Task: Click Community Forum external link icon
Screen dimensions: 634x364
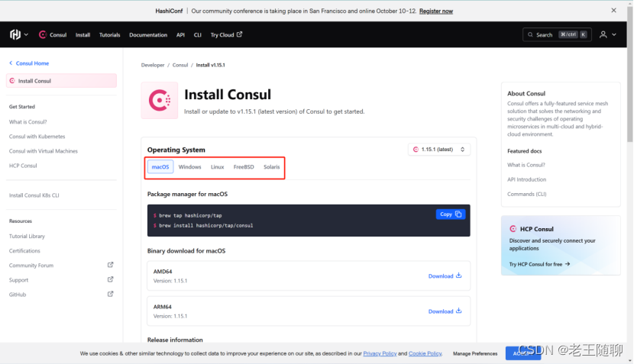Action: 111,265
